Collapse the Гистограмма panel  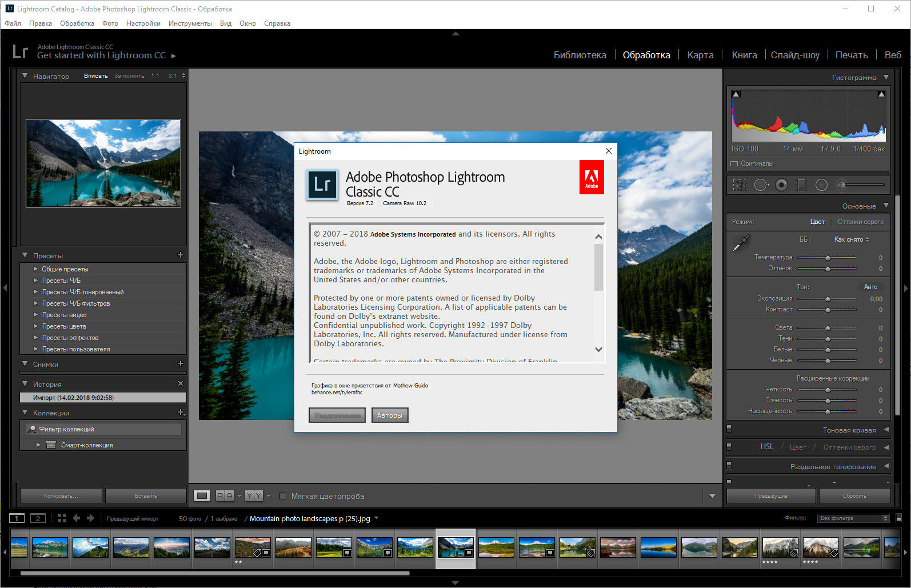click(x=886, y=77)
